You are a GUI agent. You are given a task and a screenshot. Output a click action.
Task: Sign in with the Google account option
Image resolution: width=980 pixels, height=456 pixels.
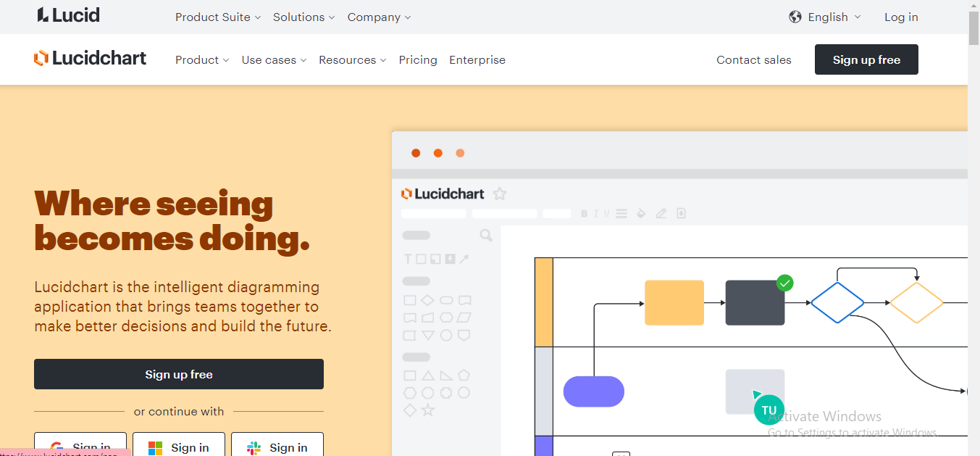coord(80,446)
